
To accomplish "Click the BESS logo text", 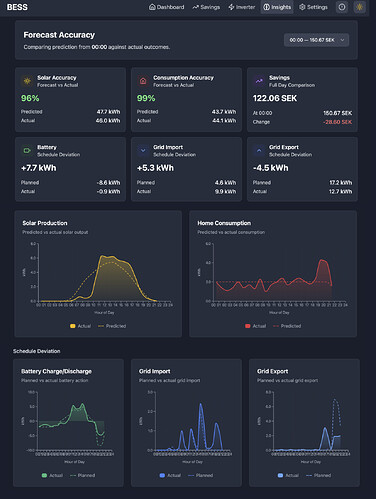I will [x=17, y=7].
